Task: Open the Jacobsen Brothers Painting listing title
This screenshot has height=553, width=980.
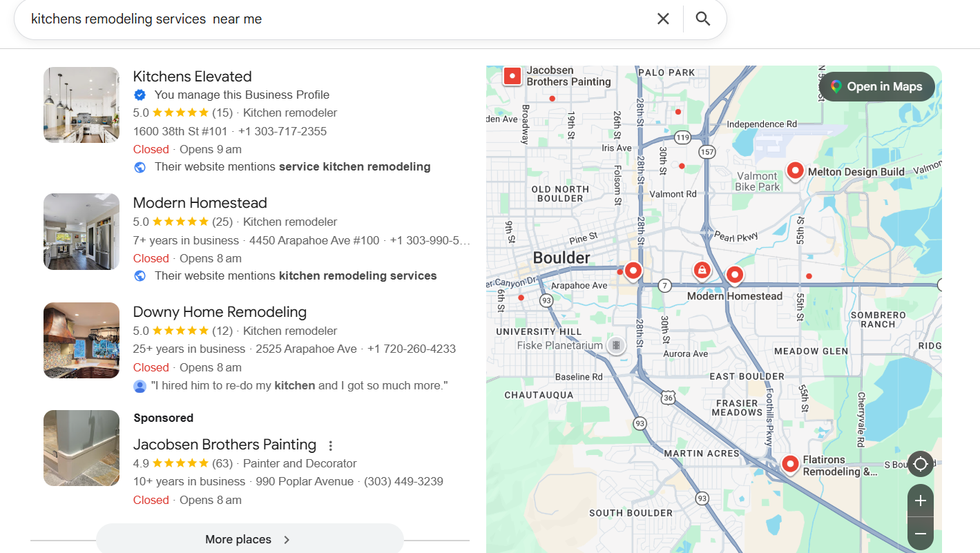Action: pyautogui.click(x=224, y=445)
